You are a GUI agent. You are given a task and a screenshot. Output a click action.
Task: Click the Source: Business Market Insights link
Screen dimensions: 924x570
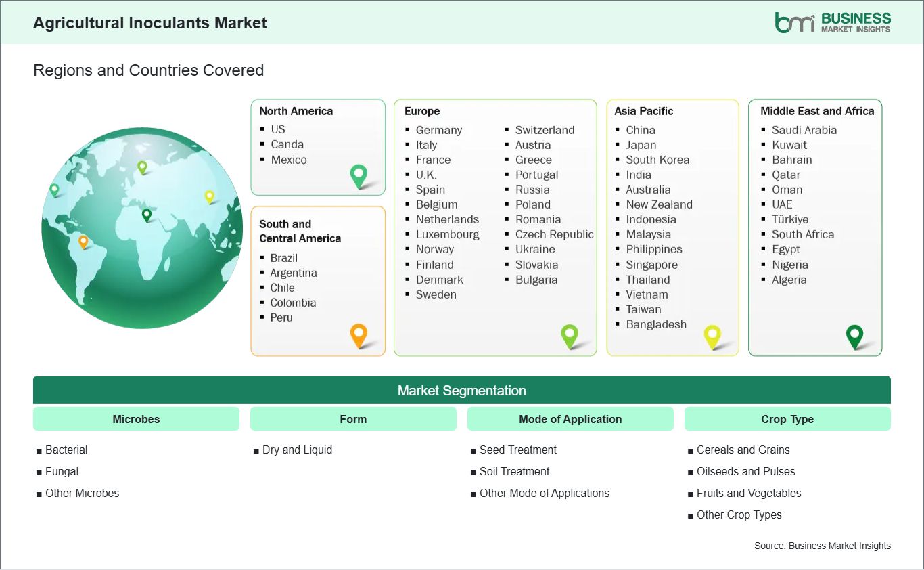pyautogui.click(x=823, y=546)
